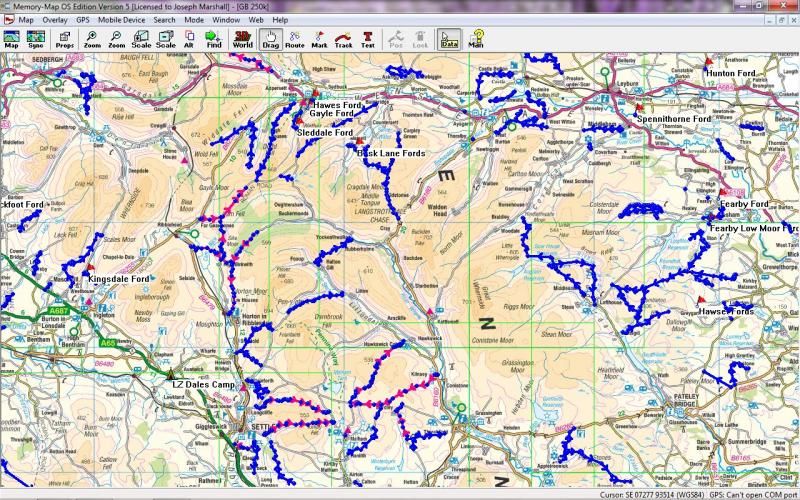Viewport: 800px width, 500px height.
Task: Open the Props properties tool
Action: coord(65,39)
